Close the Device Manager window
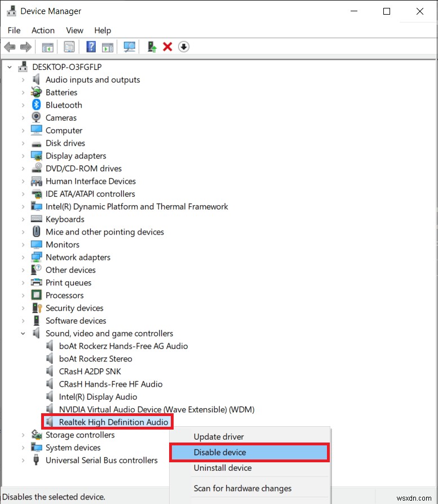This screenshot has width=438, height=504. (420, 11)
